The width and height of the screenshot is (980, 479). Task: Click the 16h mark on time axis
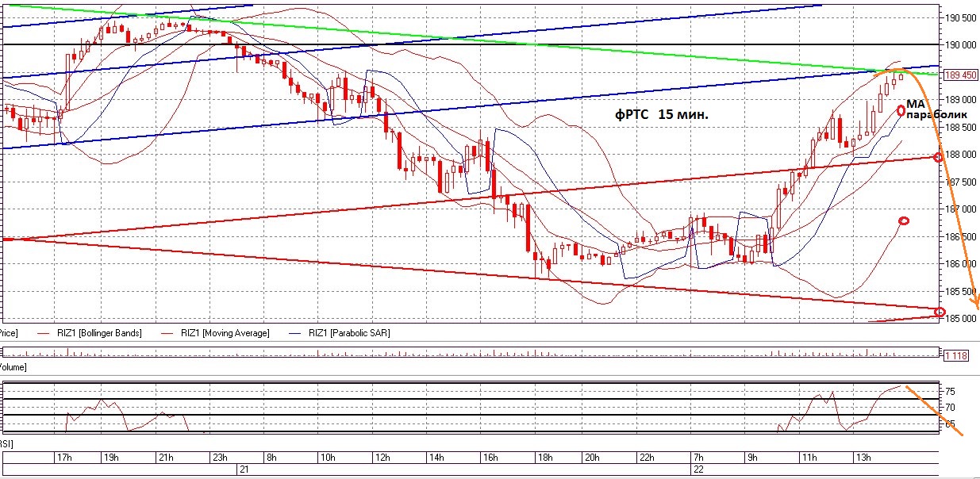(x=490, y=458)
